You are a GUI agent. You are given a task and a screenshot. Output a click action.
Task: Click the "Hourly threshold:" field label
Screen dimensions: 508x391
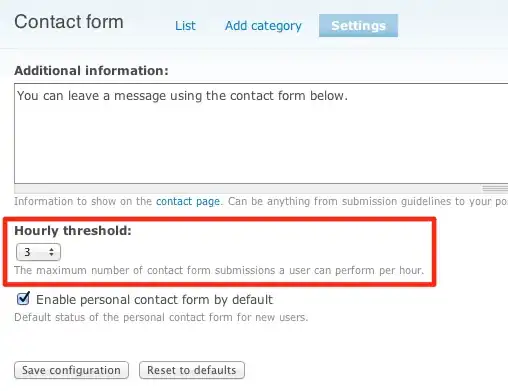coord(73,231)
